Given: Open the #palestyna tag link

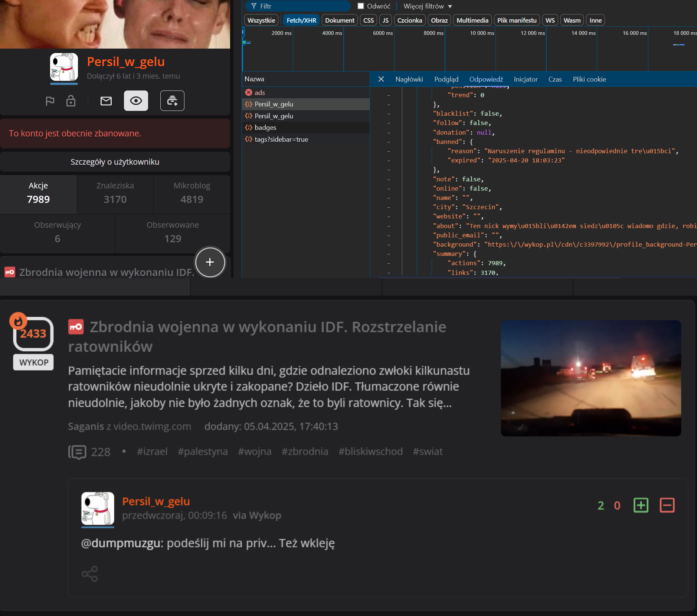Looking at the screenshot, I should click(x=203, y=452).
